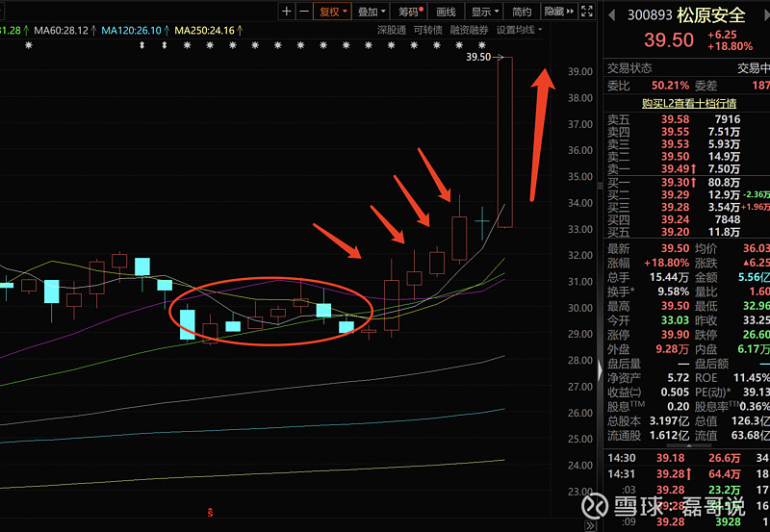The image size is (770, 532).
Task: Click the MA120:26.10 indicator label
Action: [136, 31]
